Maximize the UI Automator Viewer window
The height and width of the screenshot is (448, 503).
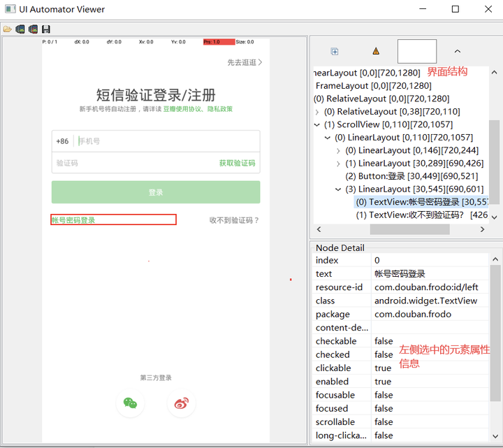455,9
